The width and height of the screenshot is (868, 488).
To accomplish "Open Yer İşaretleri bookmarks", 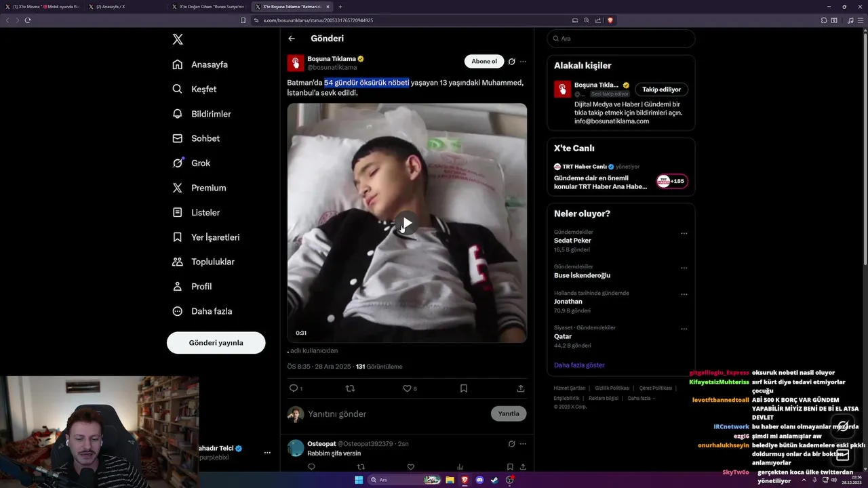I will 206,237.
